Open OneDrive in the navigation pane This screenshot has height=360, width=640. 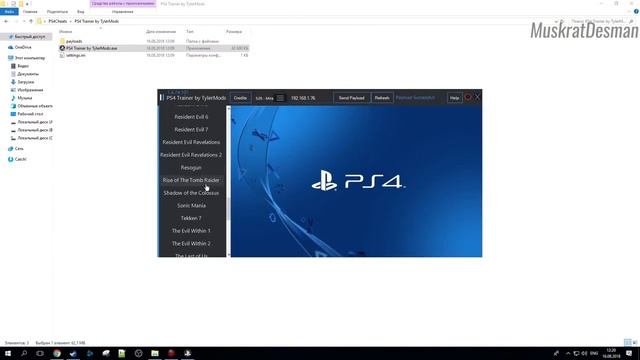[x=23, y=47]
